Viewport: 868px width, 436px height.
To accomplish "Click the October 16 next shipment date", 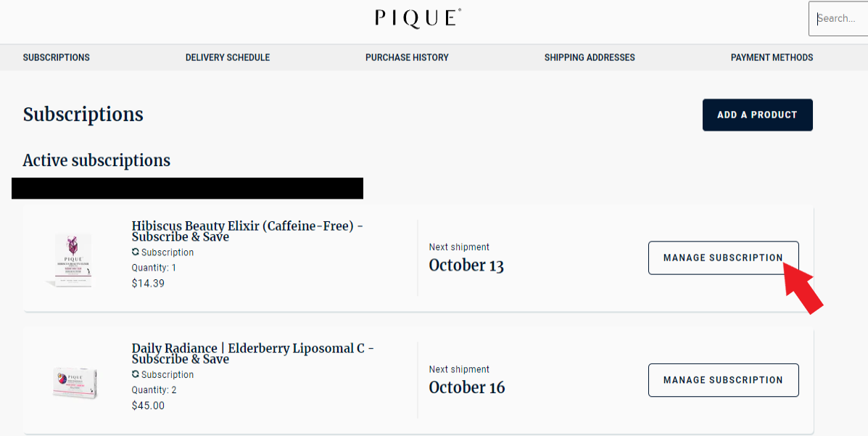I will (467, 388).
